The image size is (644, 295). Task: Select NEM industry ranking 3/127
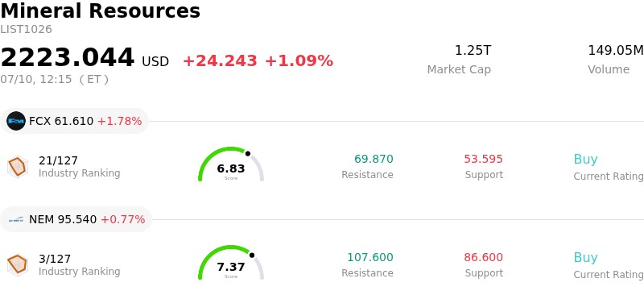55,259
